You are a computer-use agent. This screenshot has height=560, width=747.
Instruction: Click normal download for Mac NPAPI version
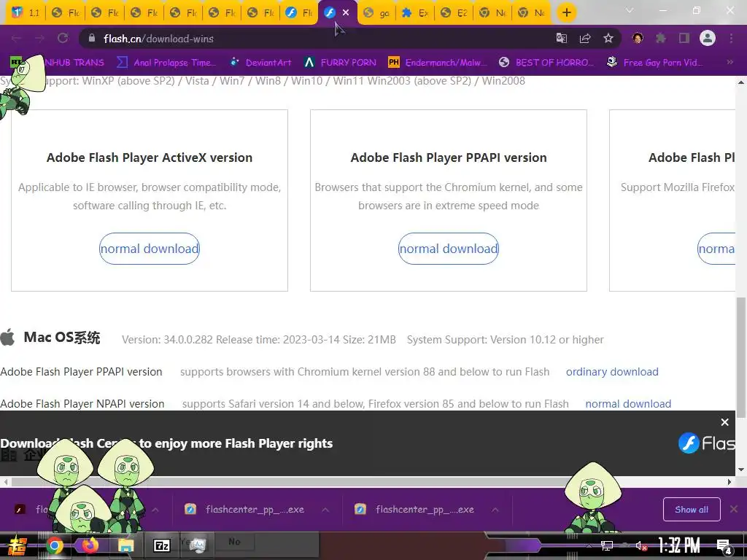[628, 404]
